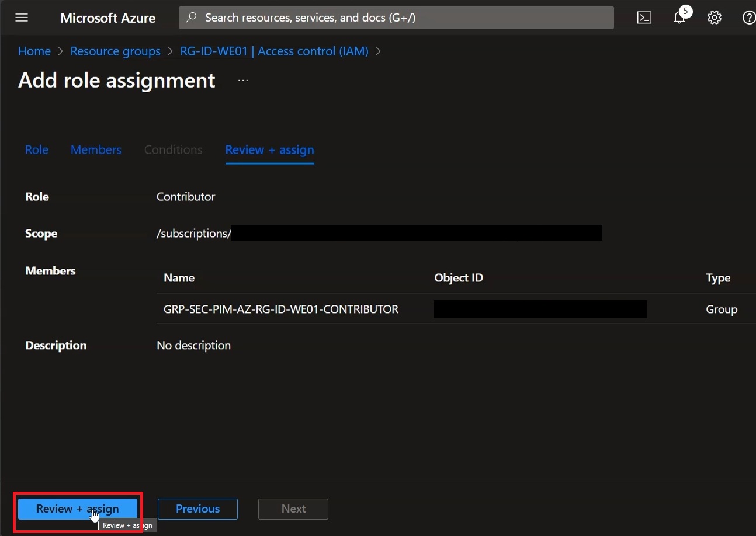Click the Type column header
Viewport: 756px width, 536px height.
pos(718,278)
